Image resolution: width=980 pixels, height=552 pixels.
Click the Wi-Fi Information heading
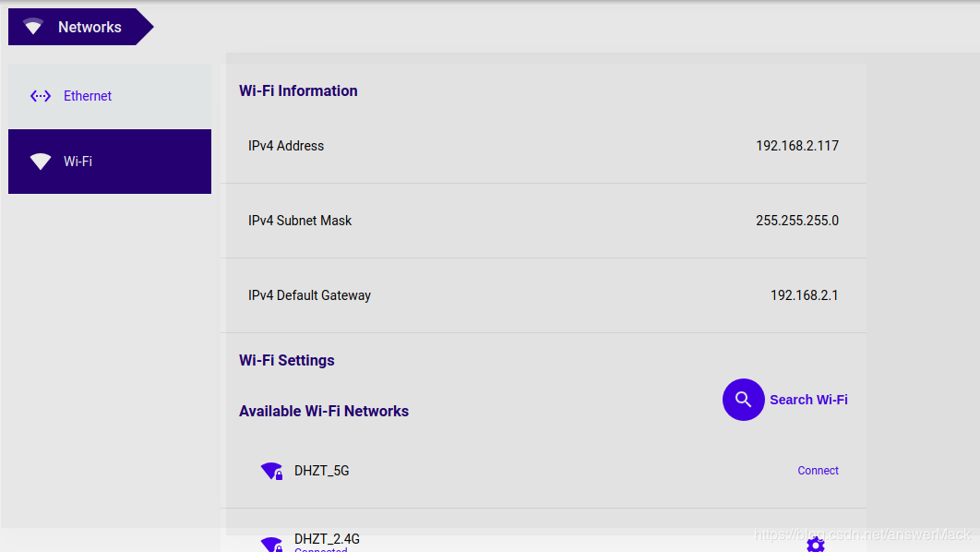(298, 90)
